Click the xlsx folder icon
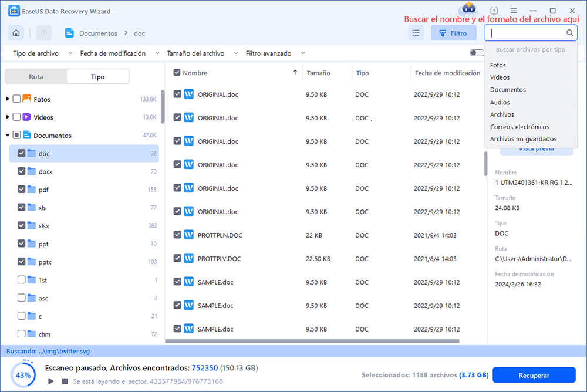The image size is (587, 392). click(x=32, y=225)
